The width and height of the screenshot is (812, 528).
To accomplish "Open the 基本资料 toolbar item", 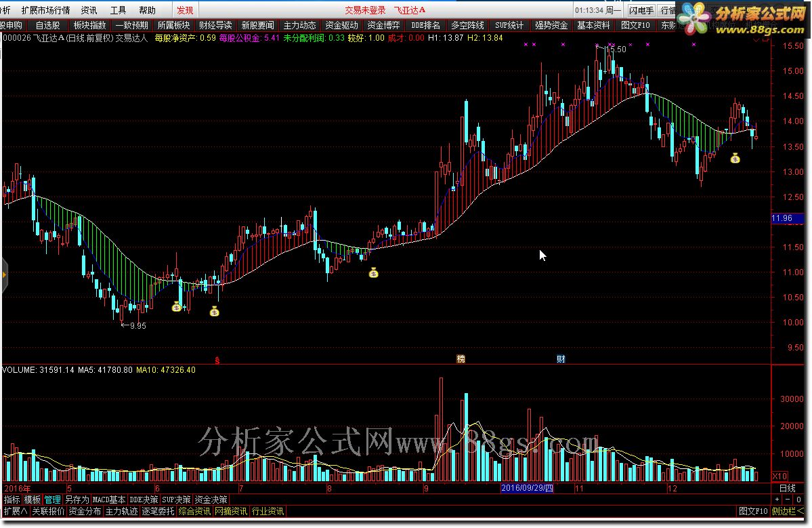I will pyautogui.click(x=593, y=25).
